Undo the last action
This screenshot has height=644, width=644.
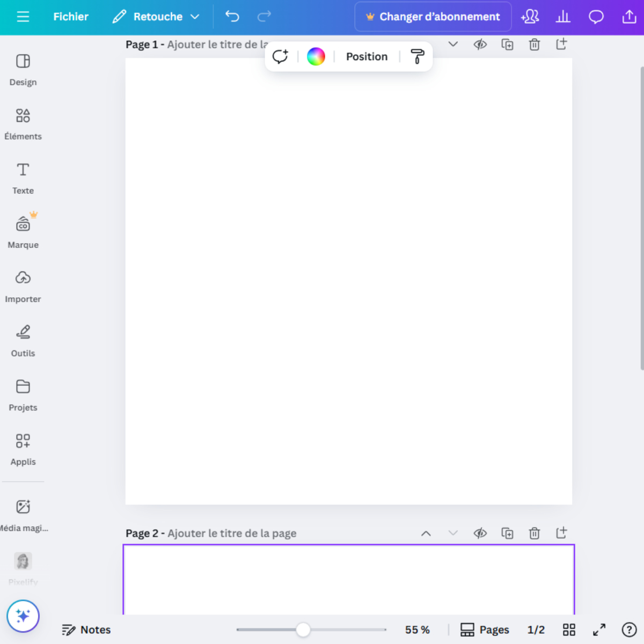(232, 17)
